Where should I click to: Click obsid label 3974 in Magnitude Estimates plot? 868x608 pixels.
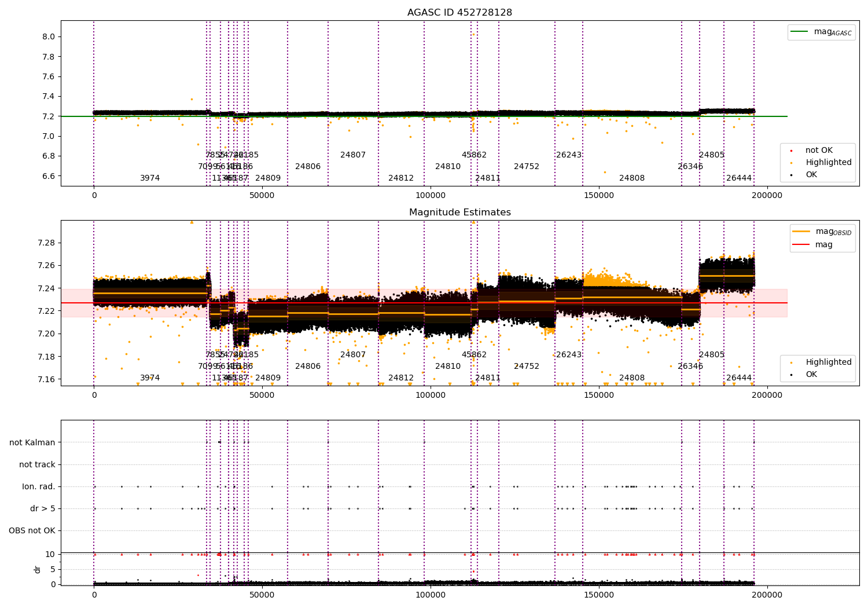(150, 378)
